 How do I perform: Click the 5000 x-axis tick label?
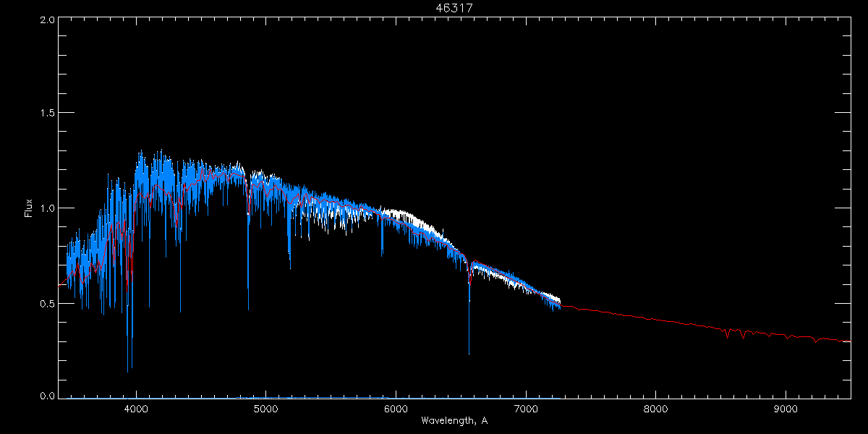point(266,409)
